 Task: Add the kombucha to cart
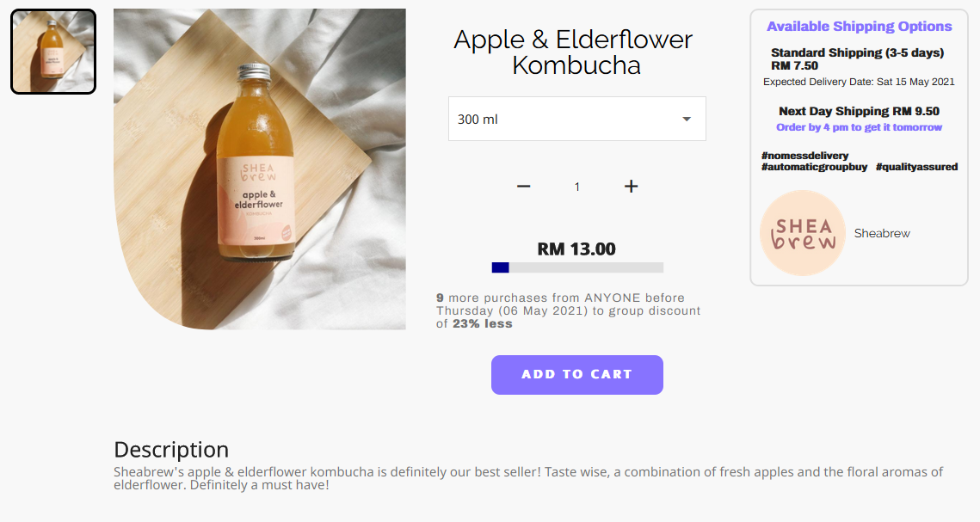pyautogui.click(x=576, y=375)
